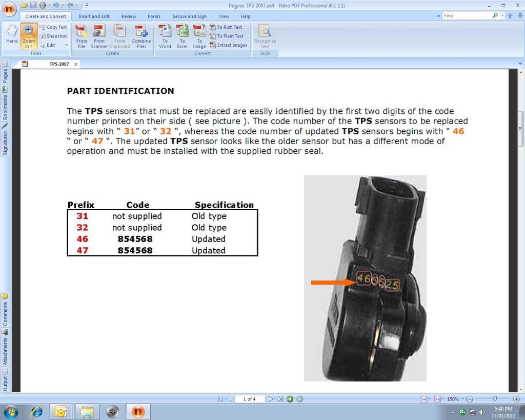
Task: Combine Files into a PDF
Action: pyautogui.click(x=142, y=36)
